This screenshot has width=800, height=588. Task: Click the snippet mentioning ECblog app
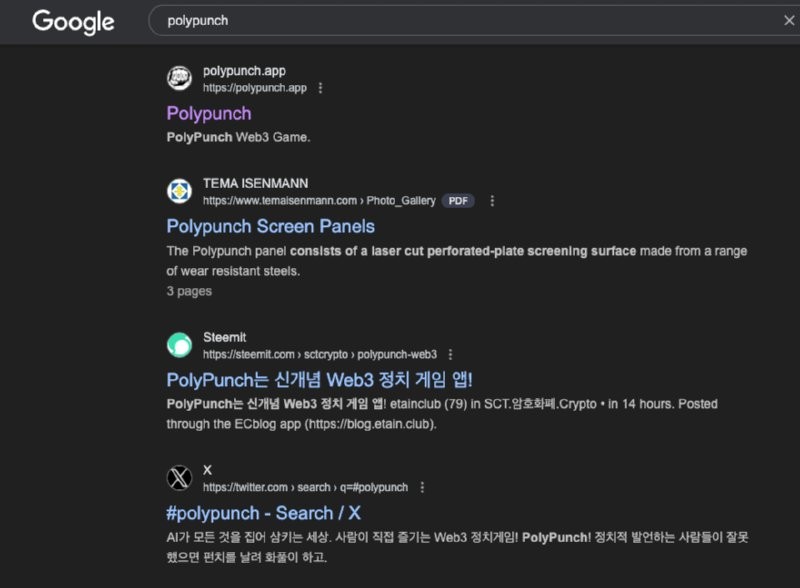click(442, 414)
